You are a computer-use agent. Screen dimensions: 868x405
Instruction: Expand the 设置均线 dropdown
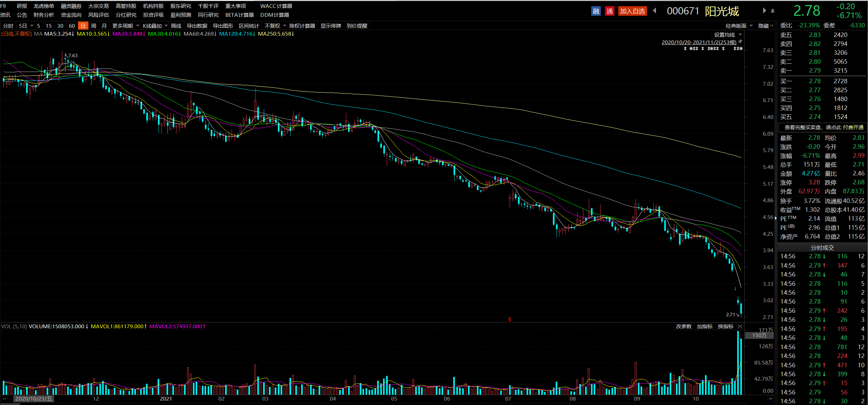coord(728,35)
